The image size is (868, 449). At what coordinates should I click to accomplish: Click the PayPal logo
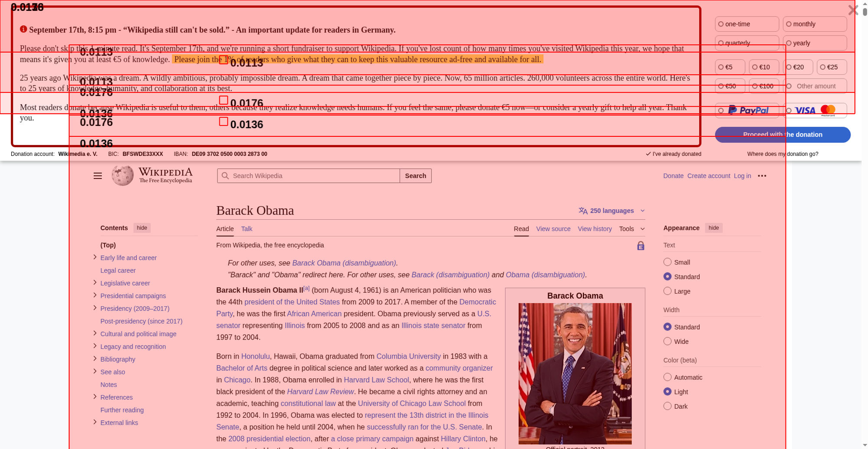(x=748, y=111)
